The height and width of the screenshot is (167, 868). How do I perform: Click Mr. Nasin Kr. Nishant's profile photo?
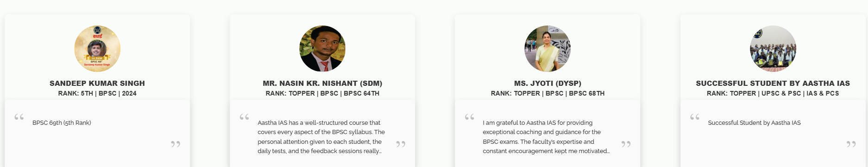coord(322,49)
